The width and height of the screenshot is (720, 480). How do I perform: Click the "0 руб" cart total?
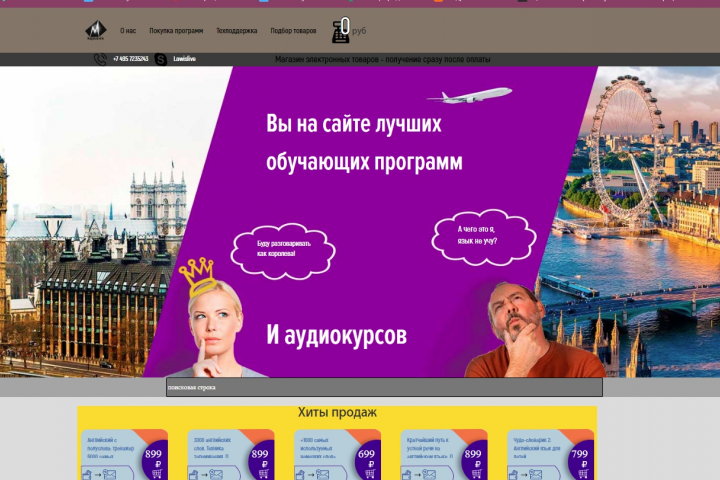354,28
